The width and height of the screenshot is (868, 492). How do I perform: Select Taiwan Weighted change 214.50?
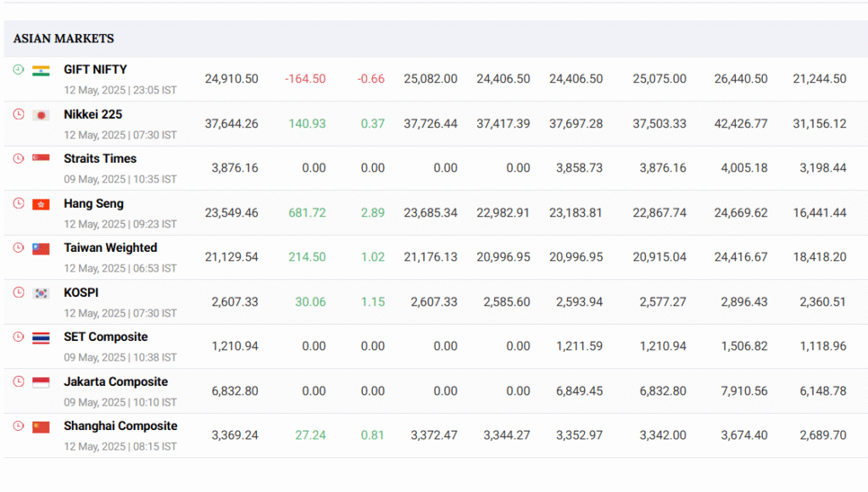pyautogui.click(x=307, y=257)
